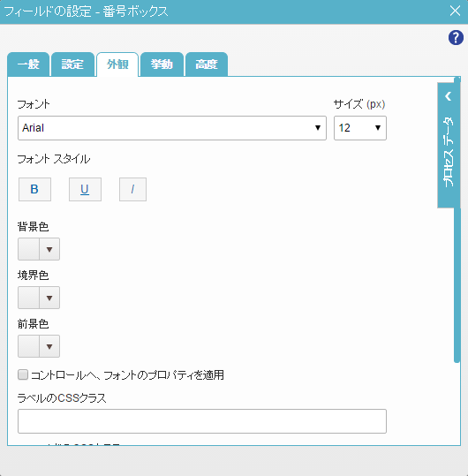The height and width of the screenshot is (476, 468).
Task: Click the ラベルのCSSクラス text field
Action: (x=202, y=421)
